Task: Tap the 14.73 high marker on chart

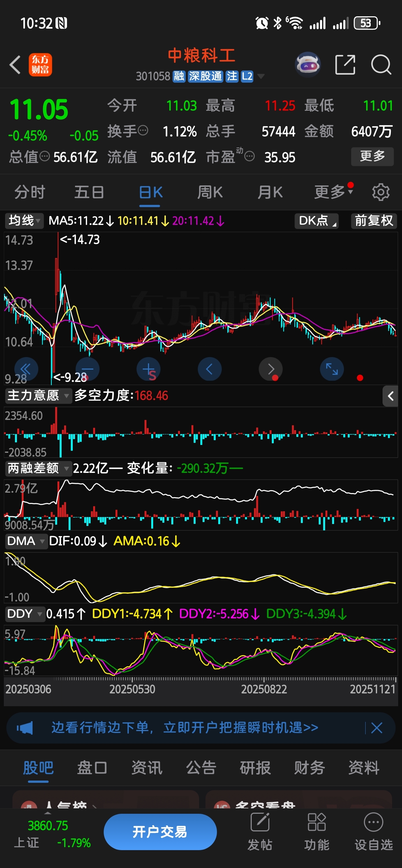Action: [79, 240]
